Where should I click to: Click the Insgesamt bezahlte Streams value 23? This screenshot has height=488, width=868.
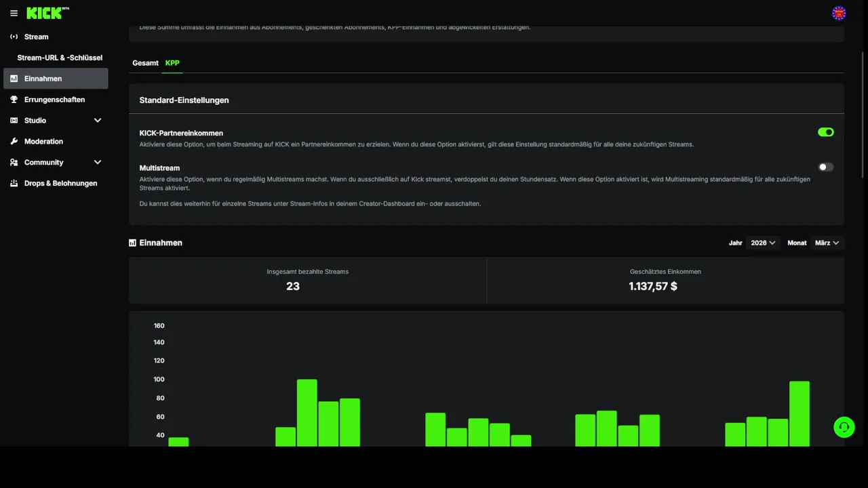pos(293,286)
